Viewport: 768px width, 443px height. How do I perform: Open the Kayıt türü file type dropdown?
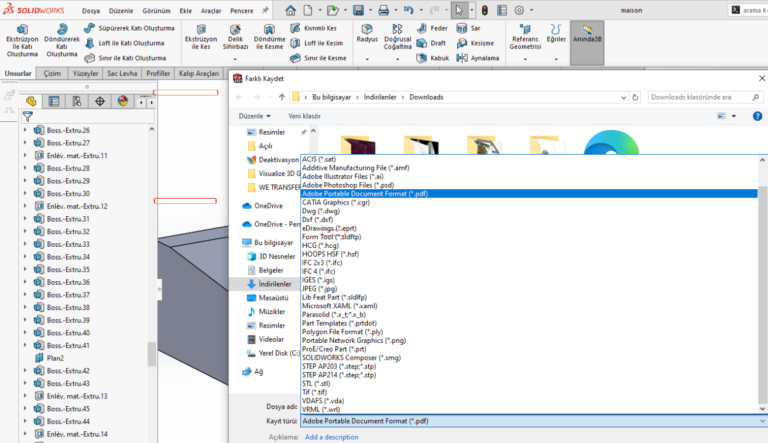(530, 422)
